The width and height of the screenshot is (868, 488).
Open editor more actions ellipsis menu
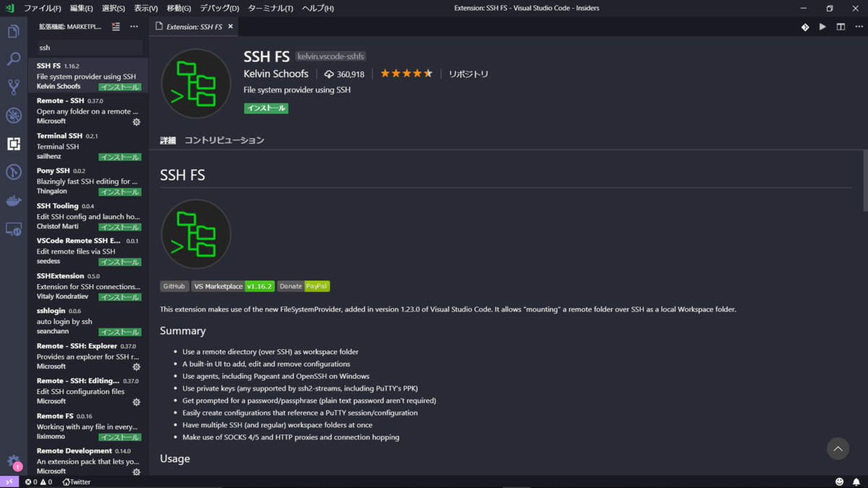pyautogui.click(x=858, y=27)
